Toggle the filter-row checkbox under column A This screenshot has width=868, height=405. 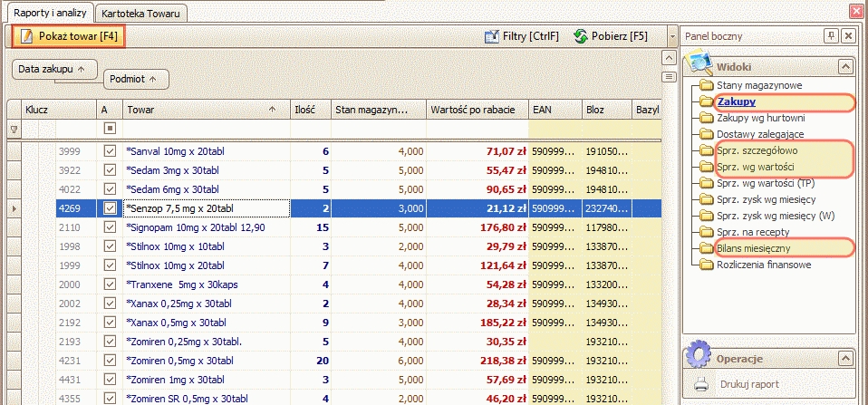111,129
